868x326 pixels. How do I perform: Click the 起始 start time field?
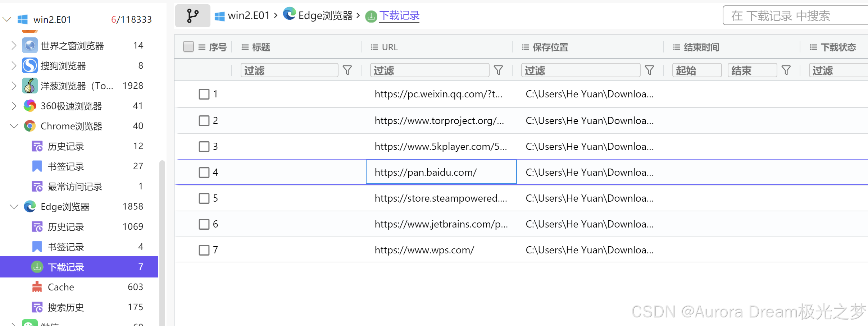[697, 70]
